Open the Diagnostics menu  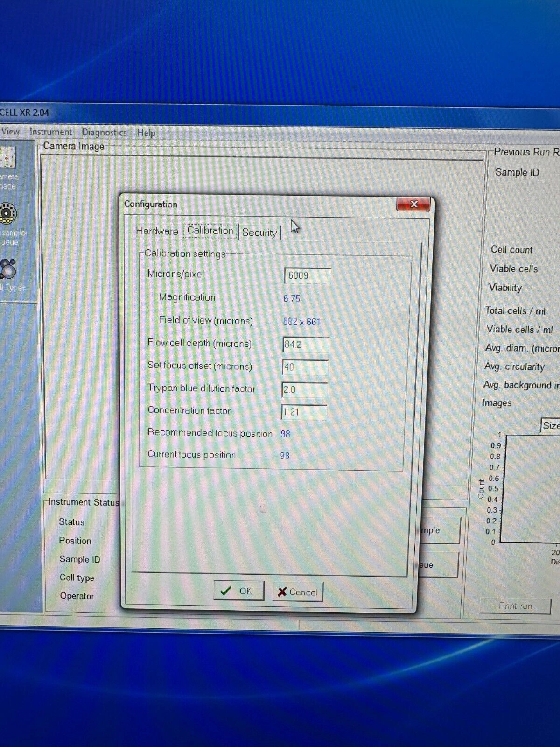click(105, 133)
